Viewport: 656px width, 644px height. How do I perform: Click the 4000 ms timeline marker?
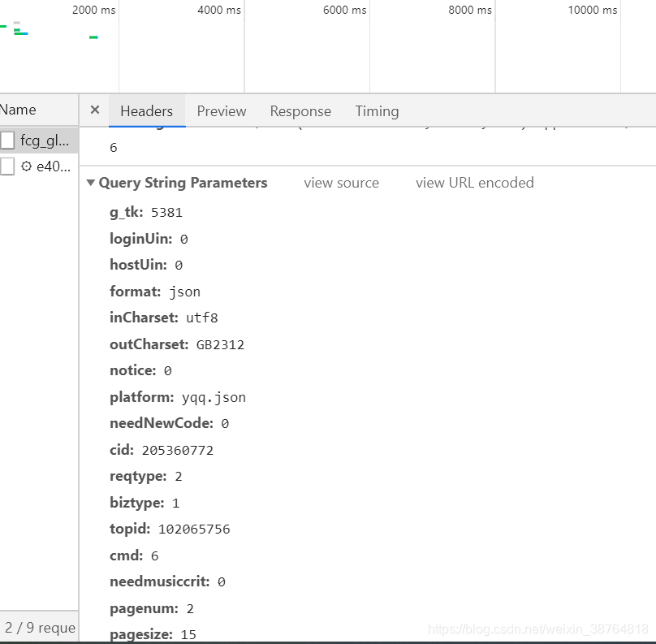[219, 10]
